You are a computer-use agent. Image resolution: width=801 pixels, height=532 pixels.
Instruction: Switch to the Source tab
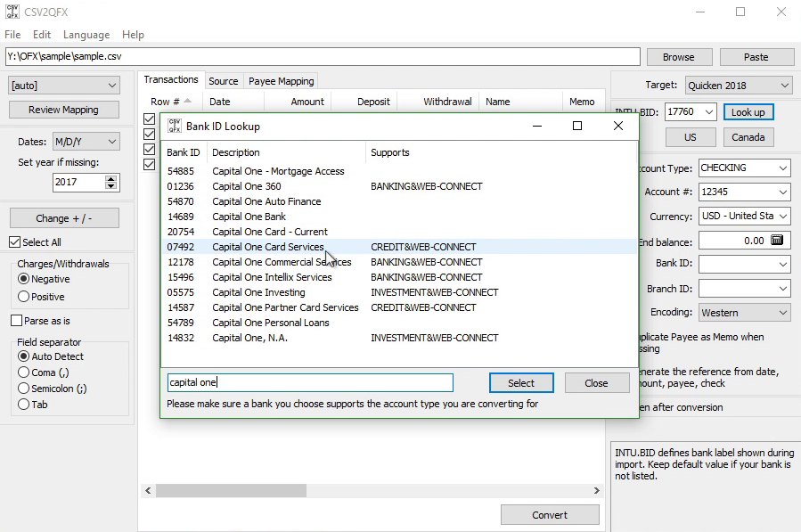224,81
